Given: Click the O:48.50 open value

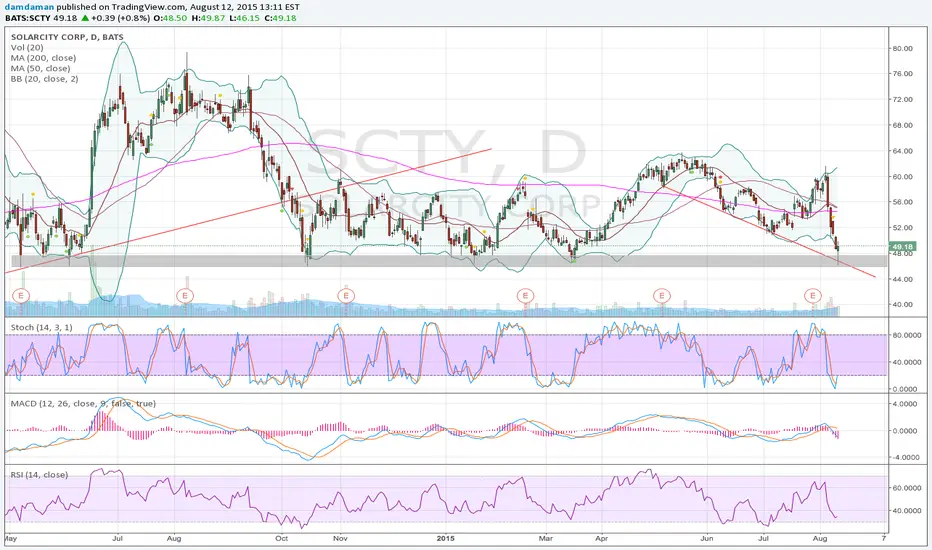Looking at the screenshot, I should click(x=170, y=18).
